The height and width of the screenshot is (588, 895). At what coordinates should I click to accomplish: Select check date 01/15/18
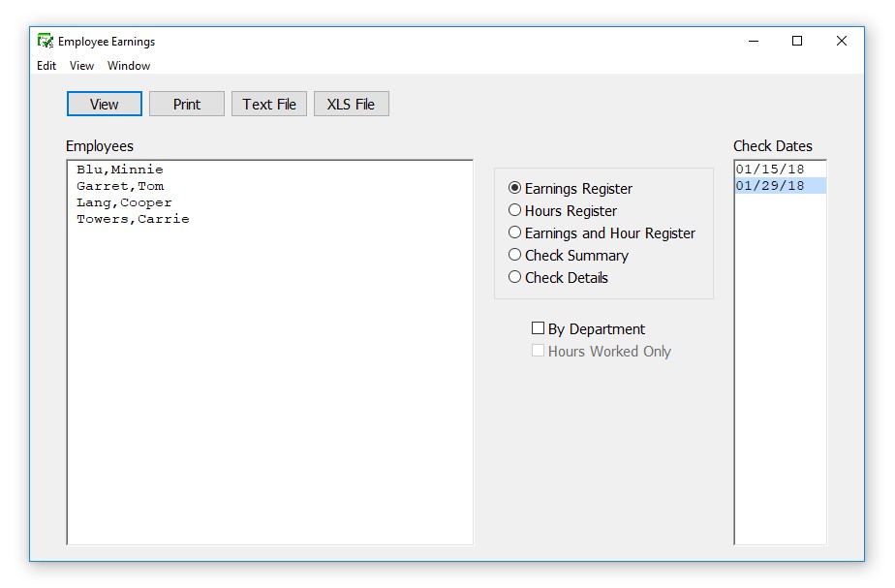click(770, 170)
